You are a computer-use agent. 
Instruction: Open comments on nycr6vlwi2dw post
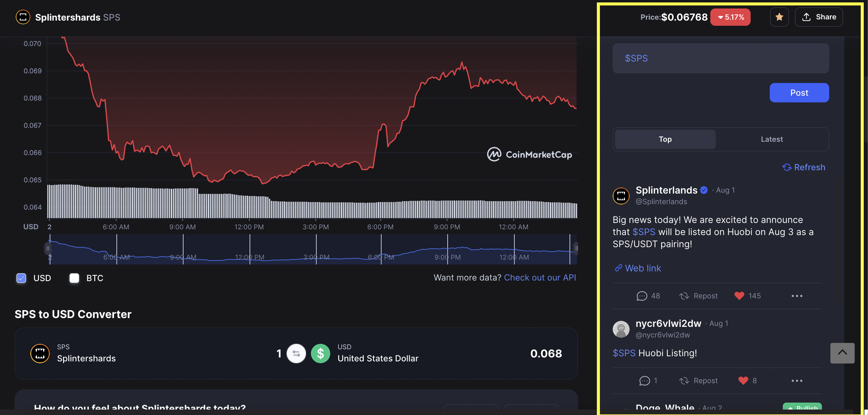tap(648, 380)
